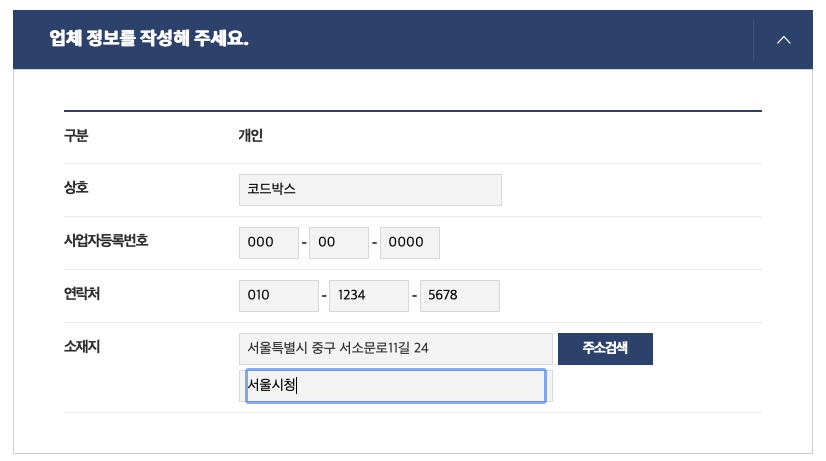Click the dash between 010 and 1234
This screenshot has width=826, height=461.
[x=324, y=296]
